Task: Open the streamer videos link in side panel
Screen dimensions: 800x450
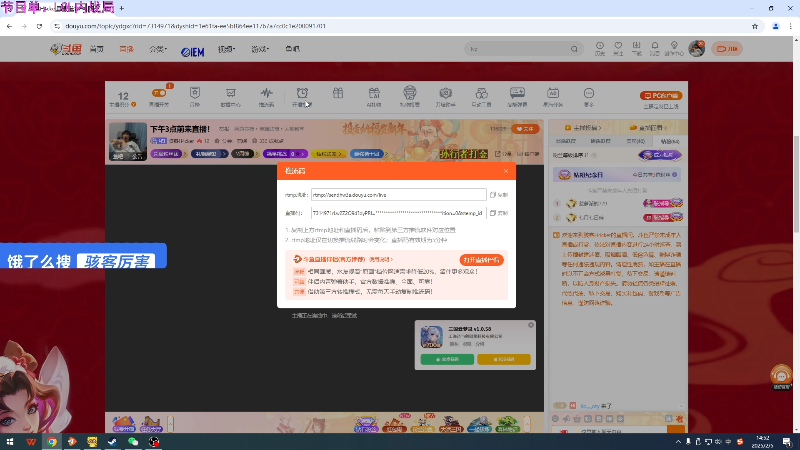Action: (x=583, y=128)
